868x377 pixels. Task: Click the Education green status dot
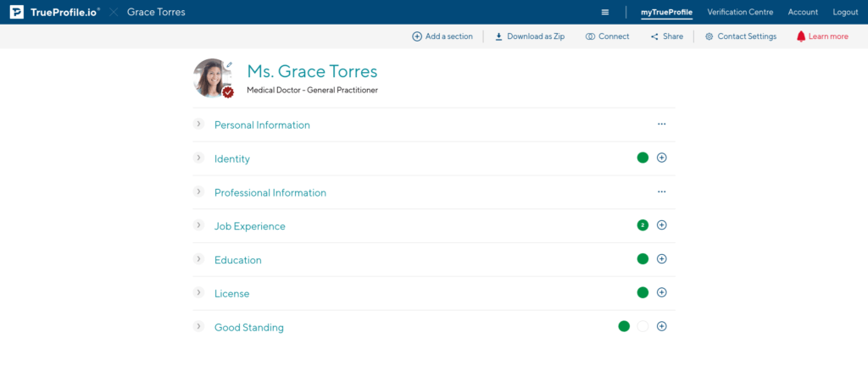643,259
